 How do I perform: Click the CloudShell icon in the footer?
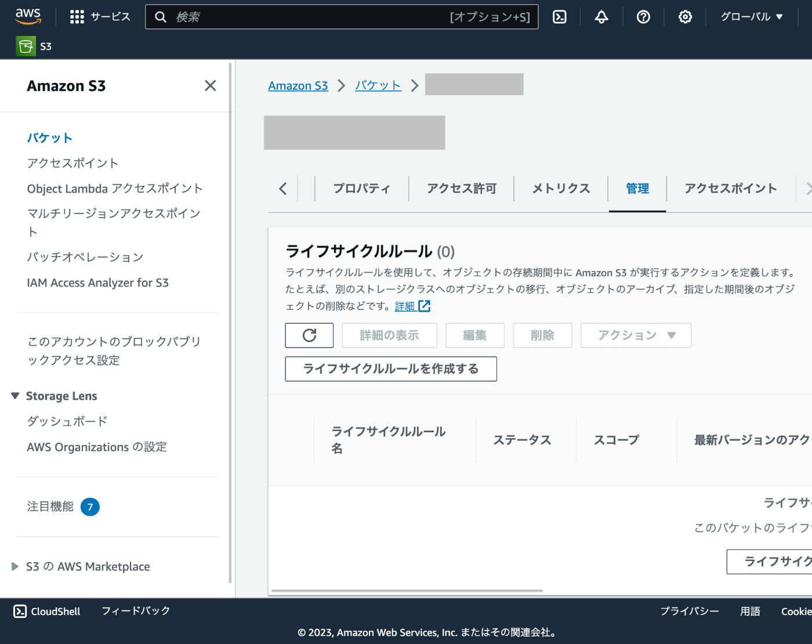pyautogui.click(x=20, y=611)
